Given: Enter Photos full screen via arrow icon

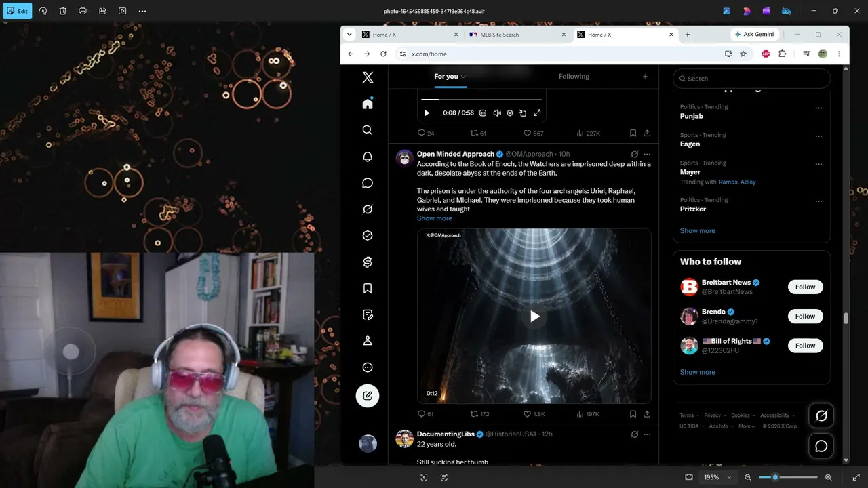Looking at the screenshot, I should pyautogui.click(x=856, y=477).
